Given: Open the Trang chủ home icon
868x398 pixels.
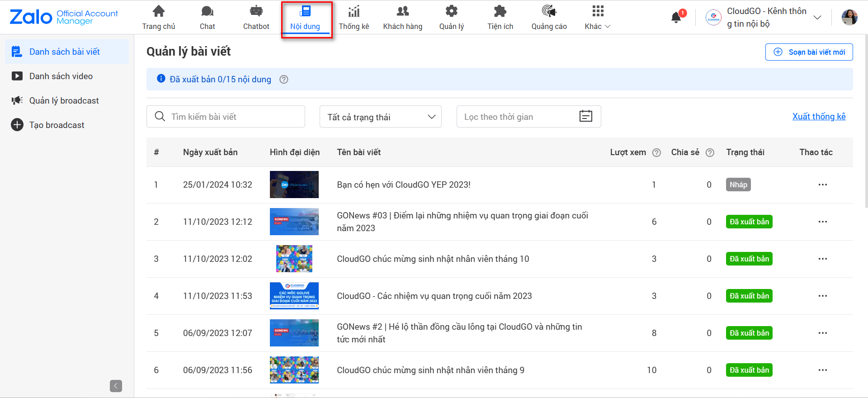Looking at the screenshot, I should pyautogui.click(x=159, y=11).
